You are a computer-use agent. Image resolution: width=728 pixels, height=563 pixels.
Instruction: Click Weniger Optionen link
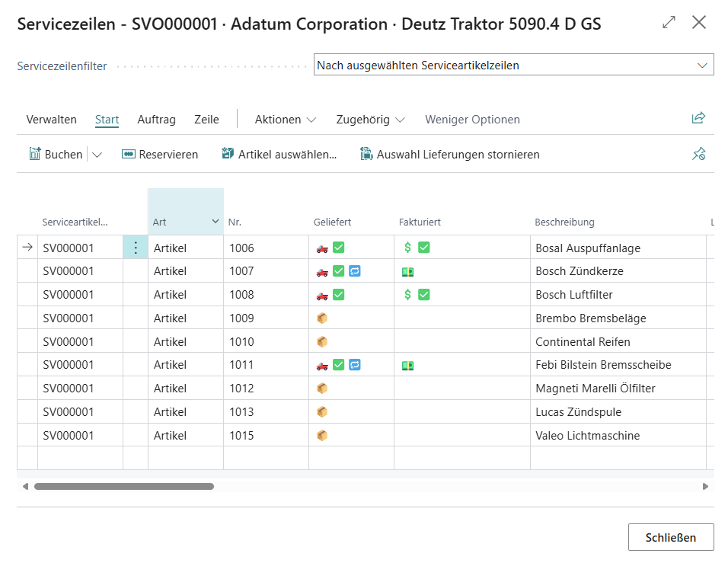click(472, 120)
